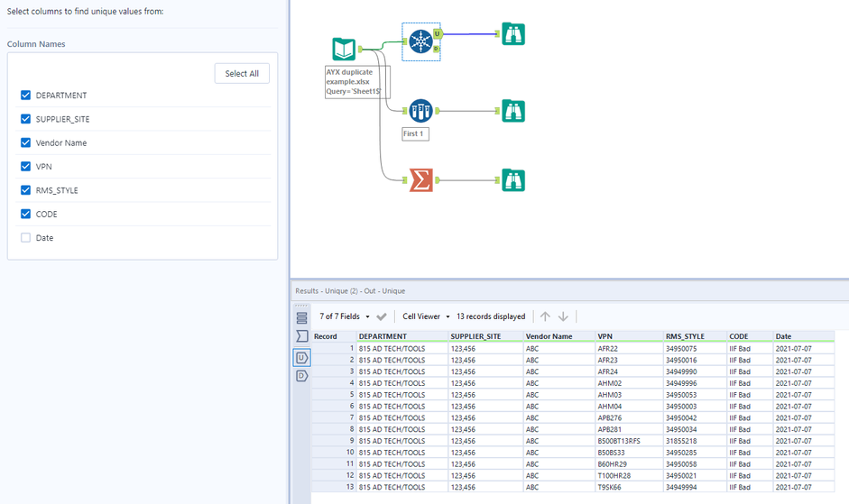Click the previous record up arrow
849x504 pixels.
coord(545,316)
